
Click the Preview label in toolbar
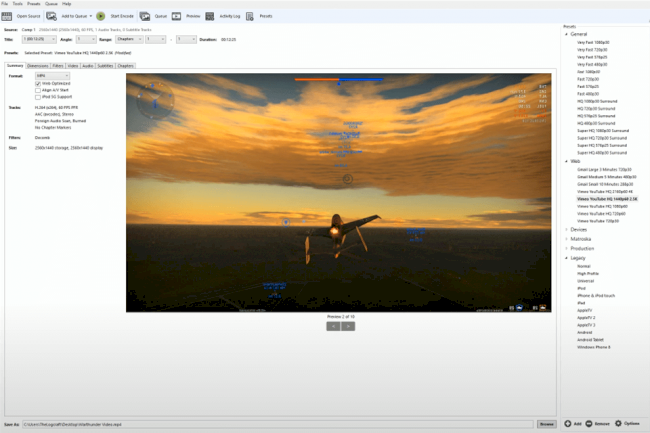click(x=193, y=16)
